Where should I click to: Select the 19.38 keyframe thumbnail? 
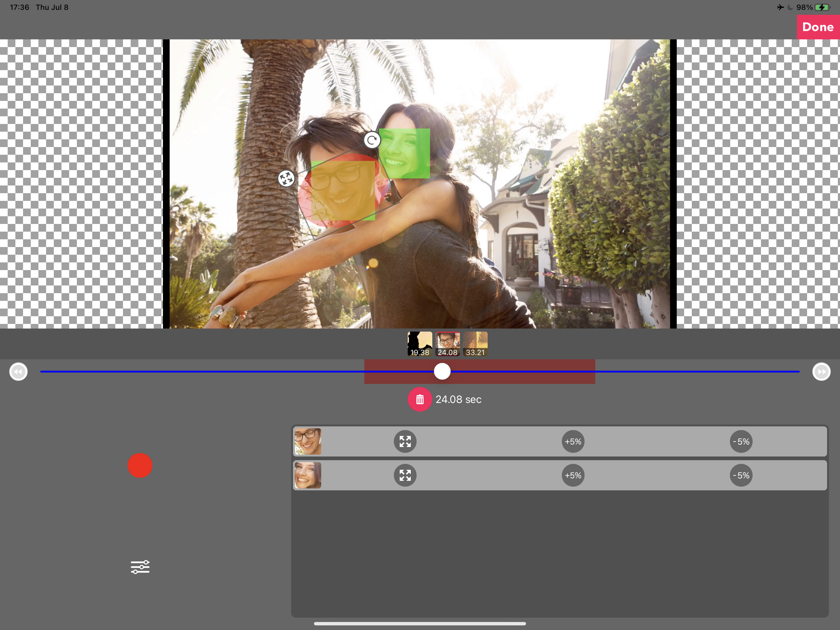pos(420,344)
